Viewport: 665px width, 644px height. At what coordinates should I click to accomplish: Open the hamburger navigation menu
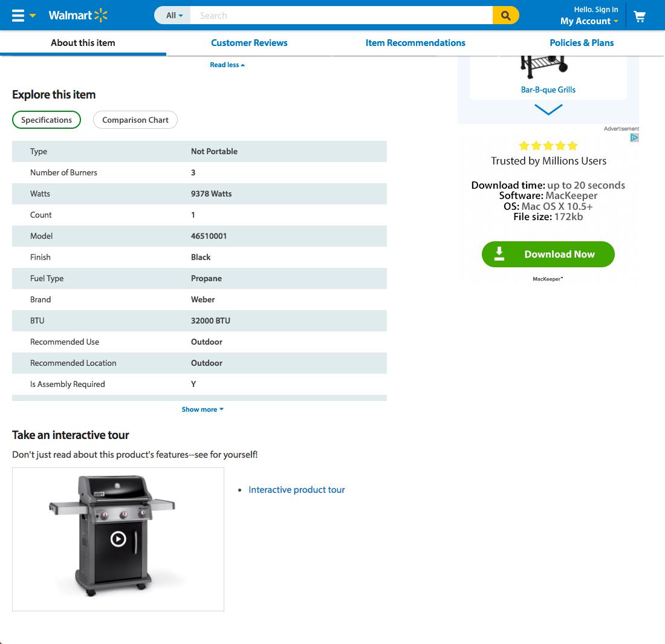(x=18, y=15)
